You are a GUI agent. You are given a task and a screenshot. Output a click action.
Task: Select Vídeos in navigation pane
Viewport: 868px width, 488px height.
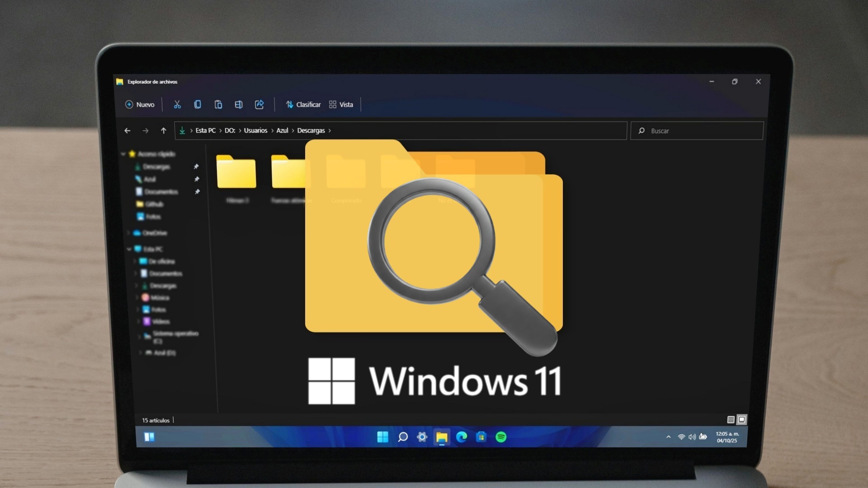(x=156, y=321)
